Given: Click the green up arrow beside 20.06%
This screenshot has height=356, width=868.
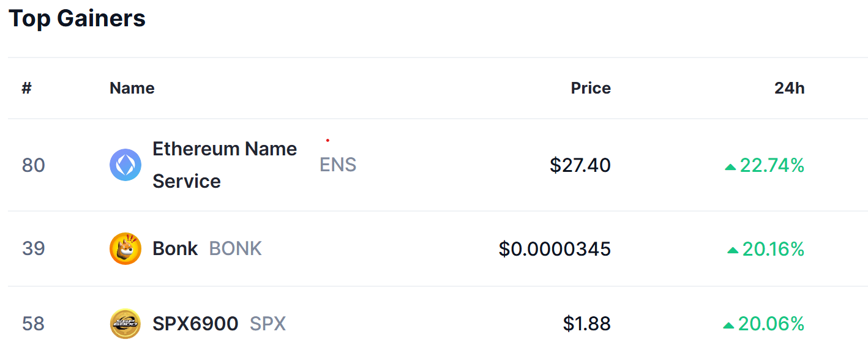Looking at the screenshot, I should pos(728,325).
